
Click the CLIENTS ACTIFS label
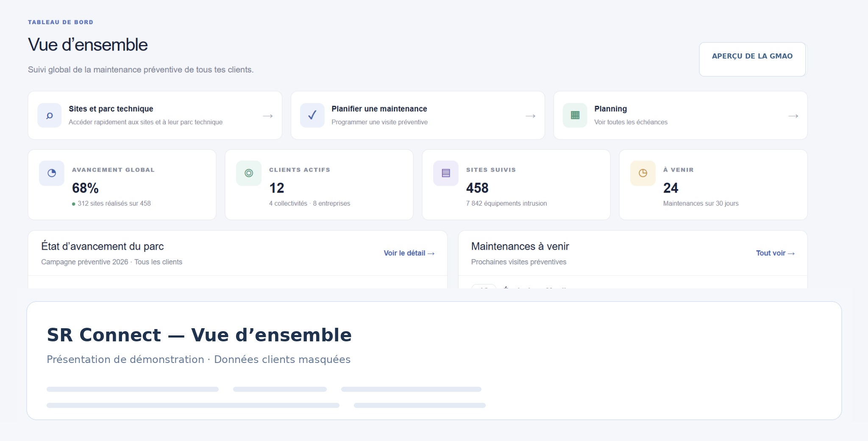(300, 170)
